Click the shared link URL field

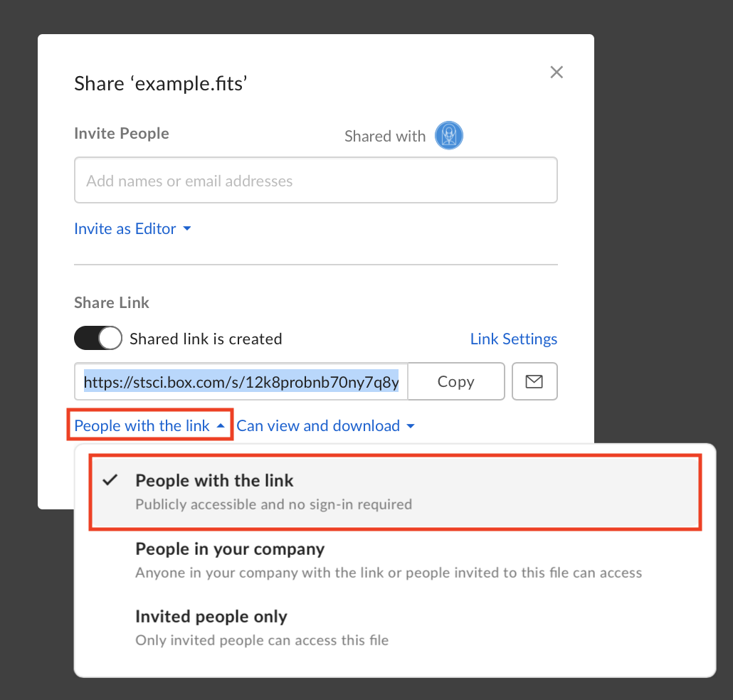[x=241, y=382]
